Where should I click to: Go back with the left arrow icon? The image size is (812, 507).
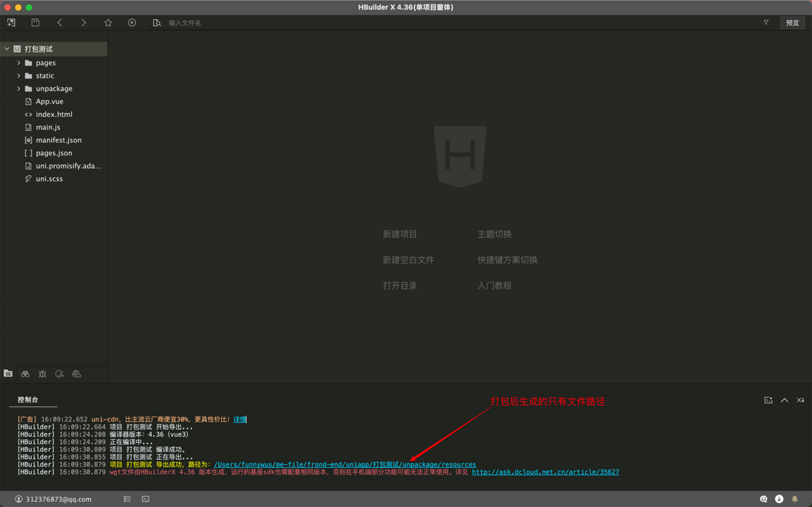coord(60,23)
